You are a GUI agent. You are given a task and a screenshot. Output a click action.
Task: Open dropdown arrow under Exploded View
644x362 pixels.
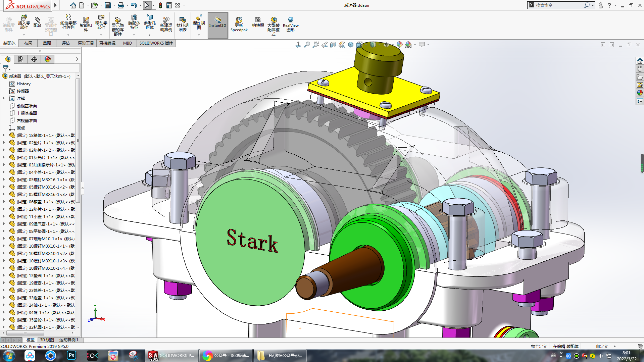click(199, 35)
